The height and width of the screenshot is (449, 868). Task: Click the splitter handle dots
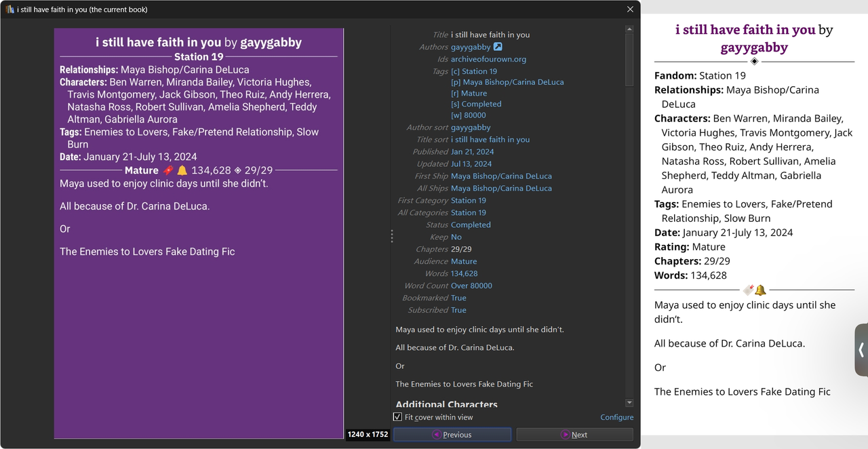(x=391, y=236)
